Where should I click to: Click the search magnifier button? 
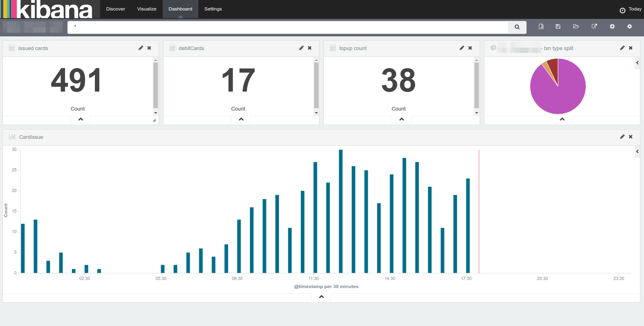517,27
